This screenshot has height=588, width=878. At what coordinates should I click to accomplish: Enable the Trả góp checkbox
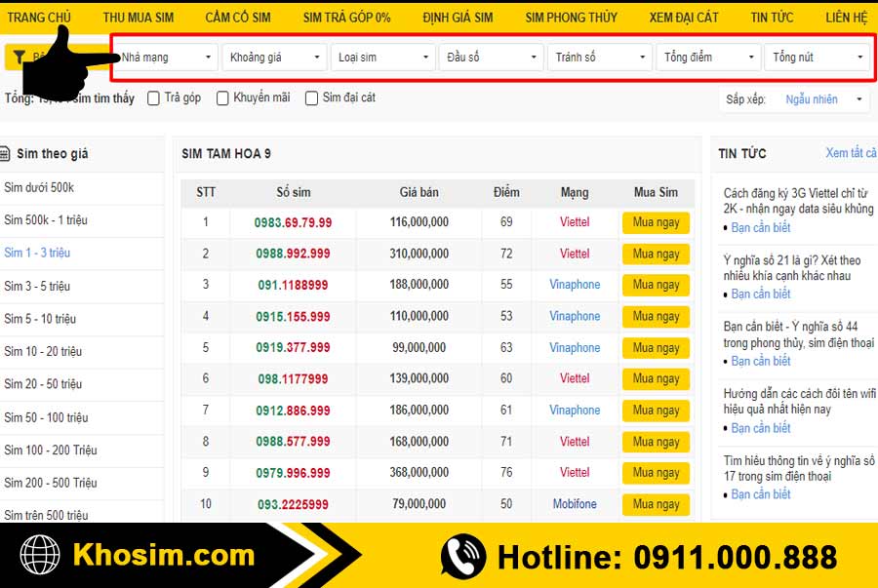pyautogui.click(x=153, y=98)
